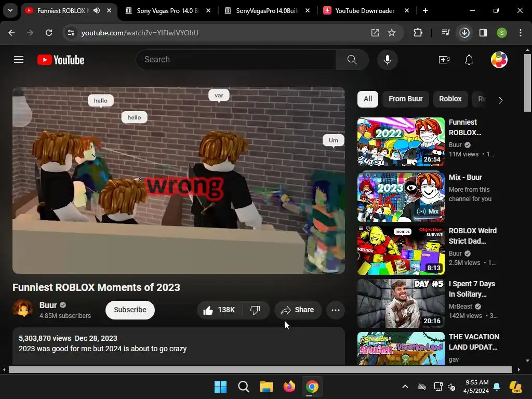
Task: Open the YouTube guide hamburger menu
Action: [19, 60]
